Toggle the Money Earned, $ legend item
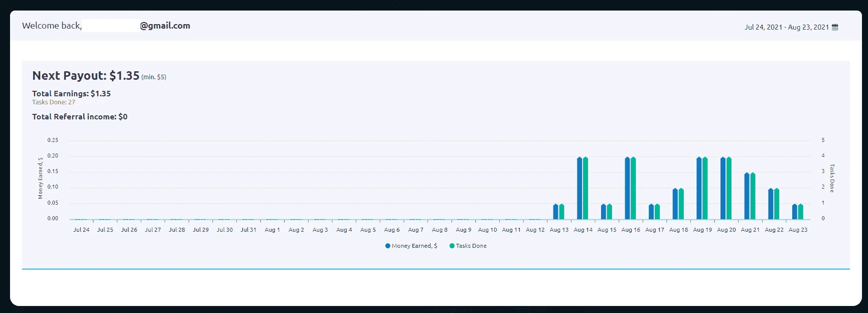This screenshot has width=868, height=313. click(411, 246)
